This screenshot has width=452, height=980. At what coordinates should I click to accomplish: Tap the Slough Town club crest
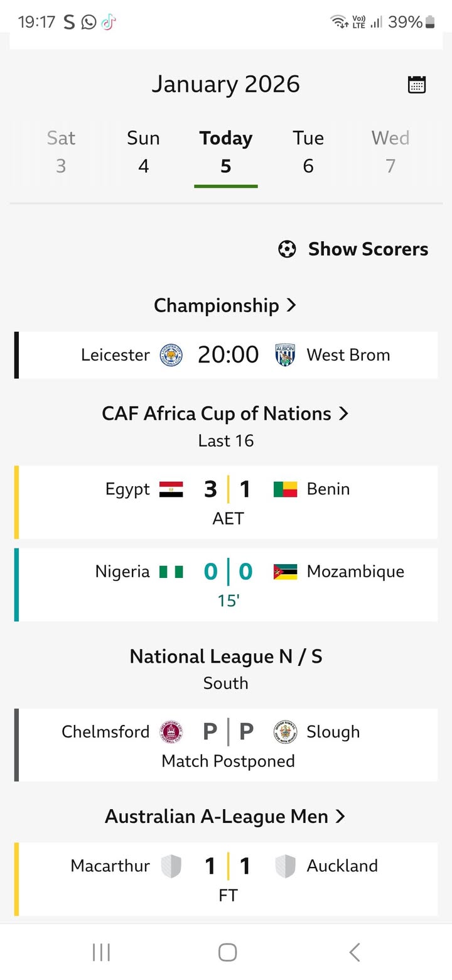tap(285, 732)
